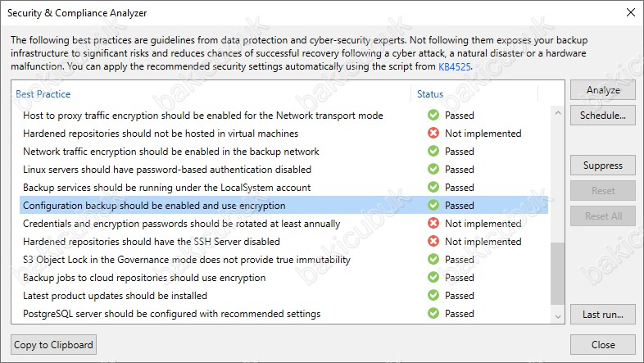Image resolution: width=644 pixels, height=363 pixels.
Task: Open the Schedule... dialog
Action: point(602,116)
